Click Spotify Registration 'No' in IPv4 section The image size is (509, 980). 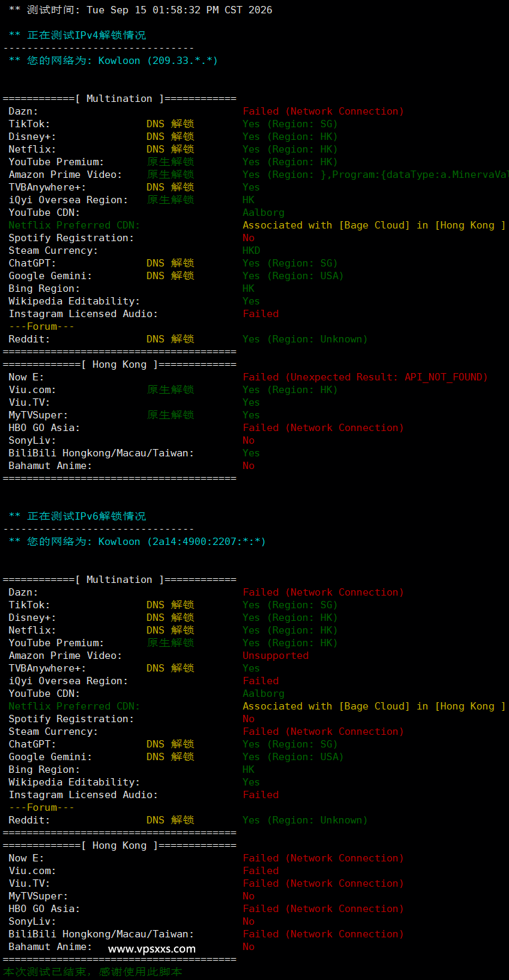(249, 238)
